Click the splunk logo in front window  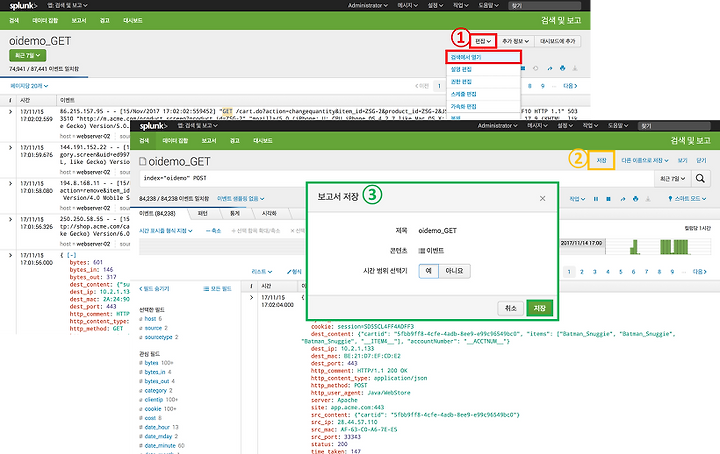pyautogui.click(x=153, y=126)
